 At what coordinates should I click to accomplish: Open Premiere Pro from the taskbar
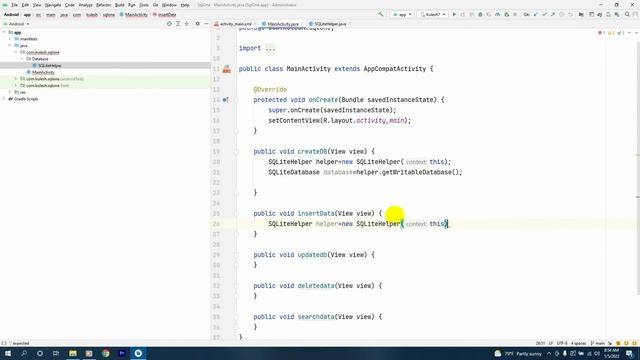pyautogui.click(x=122, y=353)
